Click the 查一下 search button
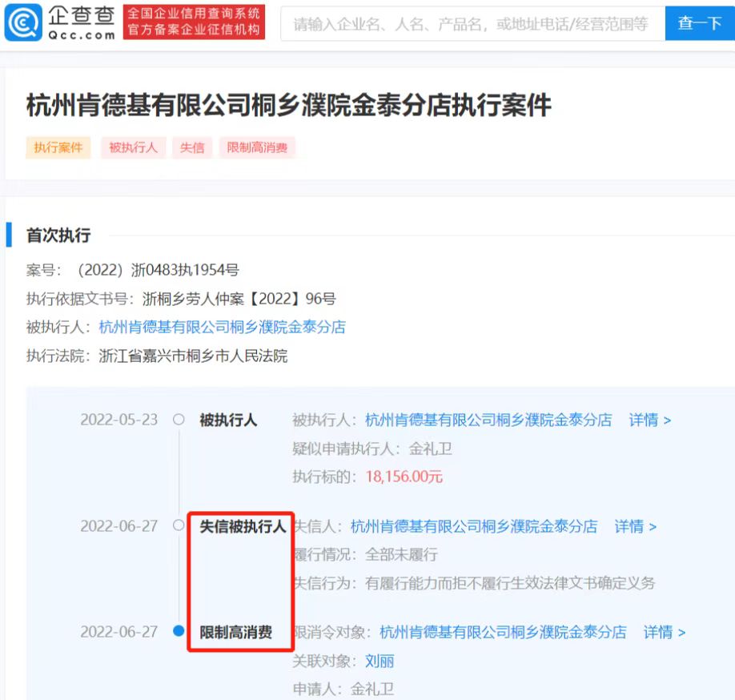The width and height of the screenshot is (735, 700). (700, 23)
